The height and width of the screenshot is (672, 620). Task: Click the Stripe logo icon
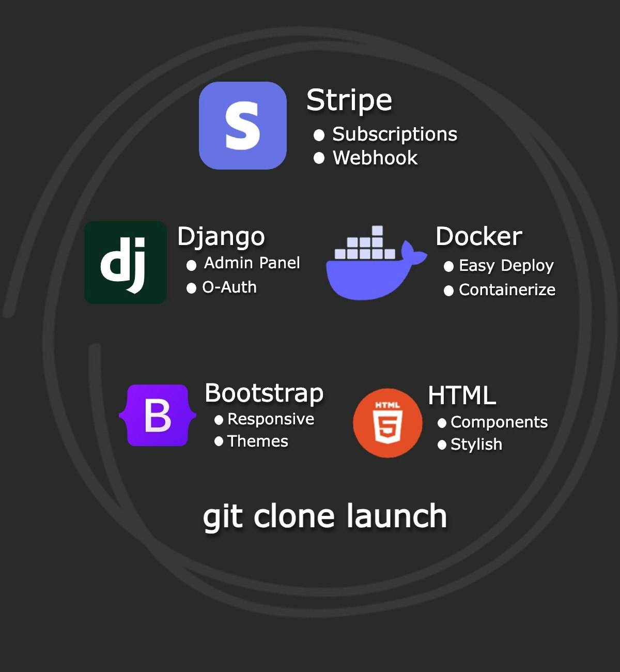tap(243, 126)
